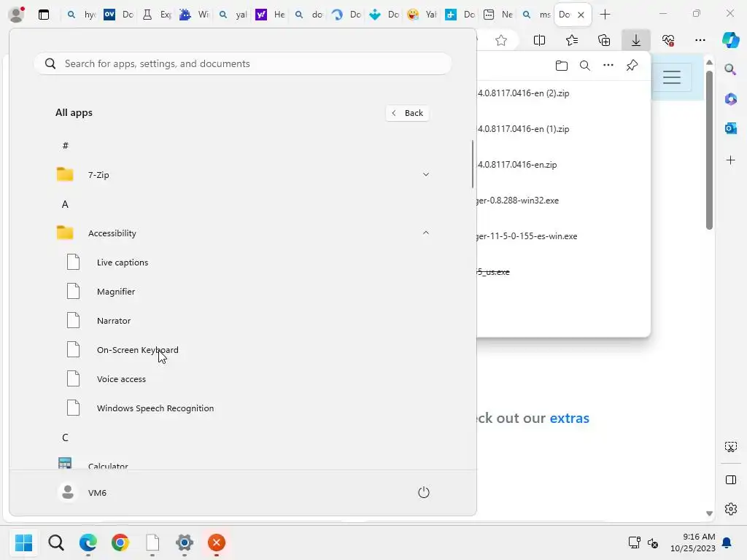Open Voice access app
747x560 pixels.
(121, 379)
